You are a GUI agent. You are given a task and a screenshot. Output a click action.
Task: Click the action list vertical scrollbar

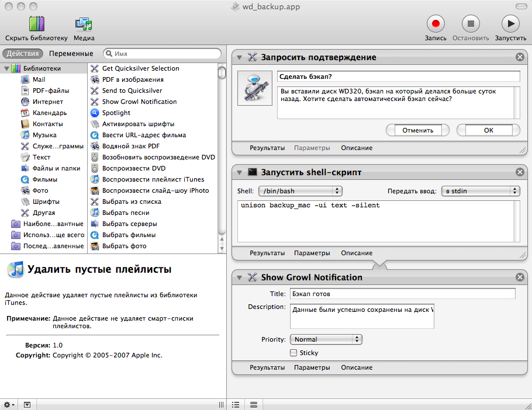[x=222, y=158]
